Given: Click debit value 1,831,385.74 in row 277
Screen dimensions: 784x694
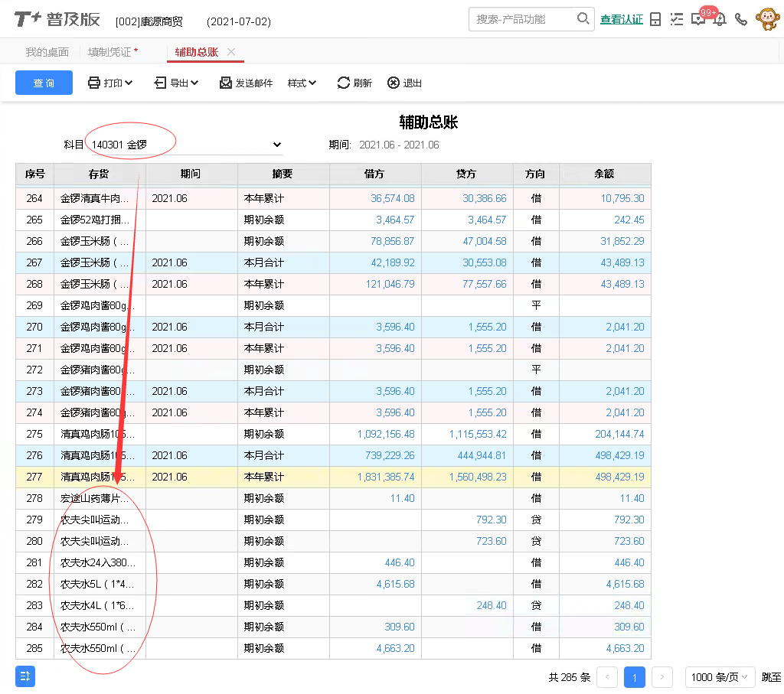Looking at the screenshot, I should tap(386, 477).
